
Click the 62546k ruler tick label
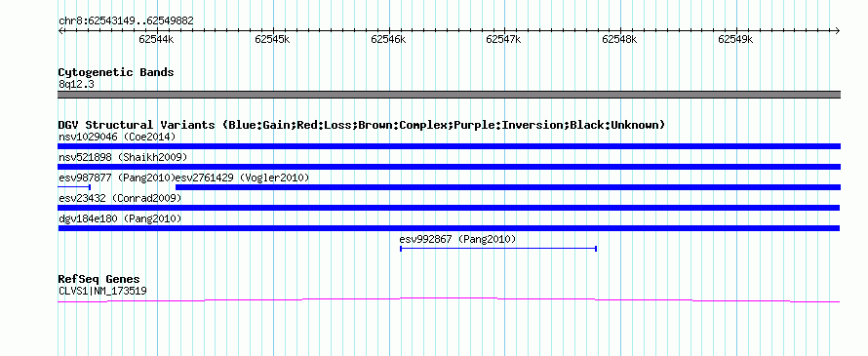[x=388, y=39]
